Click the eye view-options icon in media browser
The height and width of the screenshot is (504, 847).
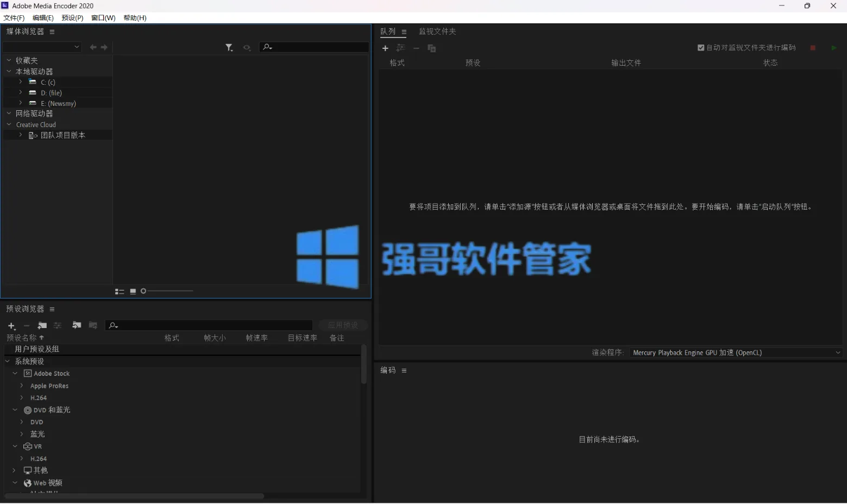click(x=247, y=48)
